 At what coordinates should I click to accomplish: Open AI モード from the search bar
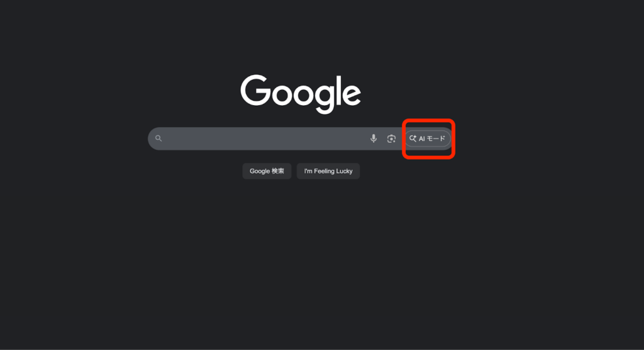[428, 138]
